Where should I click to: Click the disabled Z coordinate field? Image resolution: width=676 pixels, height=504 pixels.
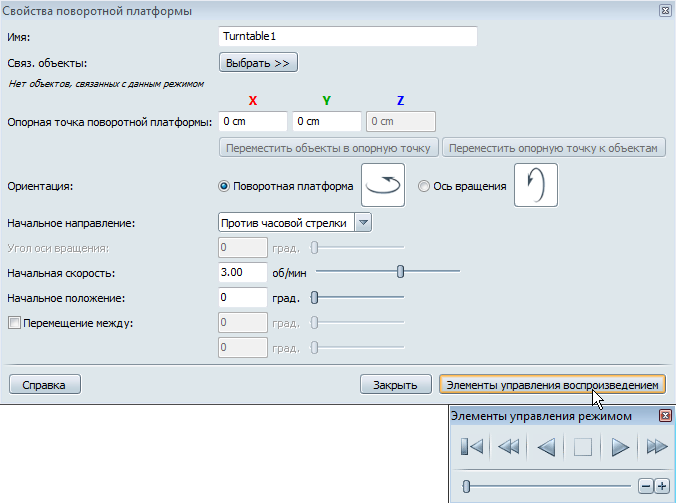[401, 122]
